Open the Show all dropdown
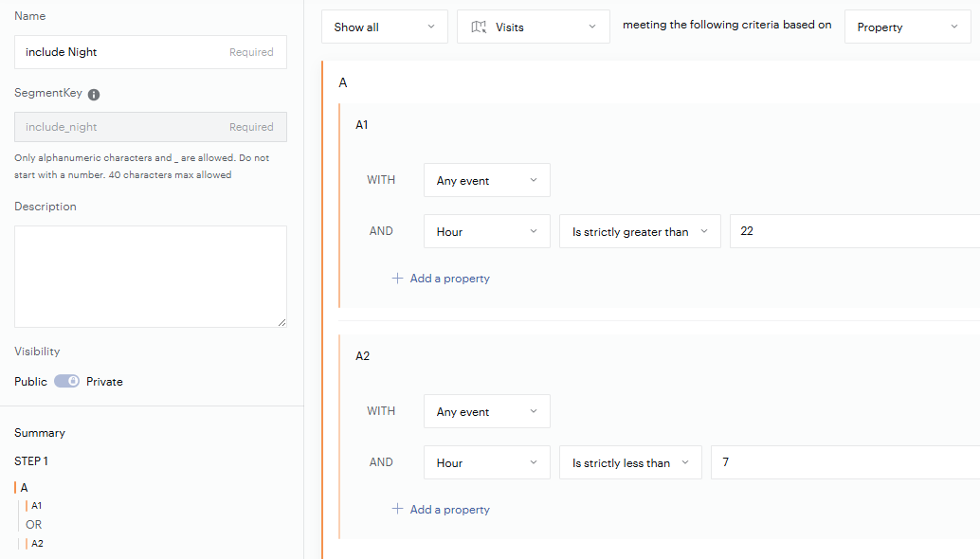This screenshot has width=980, height=559. point(385,27)
